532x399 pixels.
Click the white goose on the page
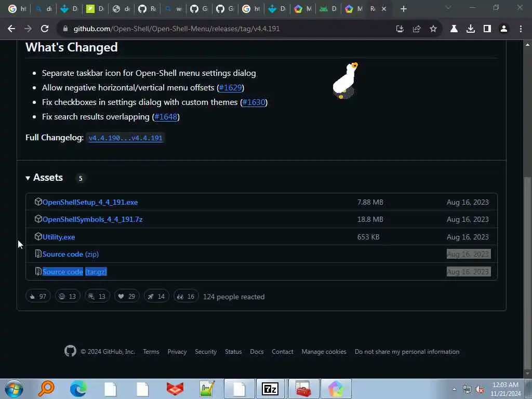coord(345,81)
